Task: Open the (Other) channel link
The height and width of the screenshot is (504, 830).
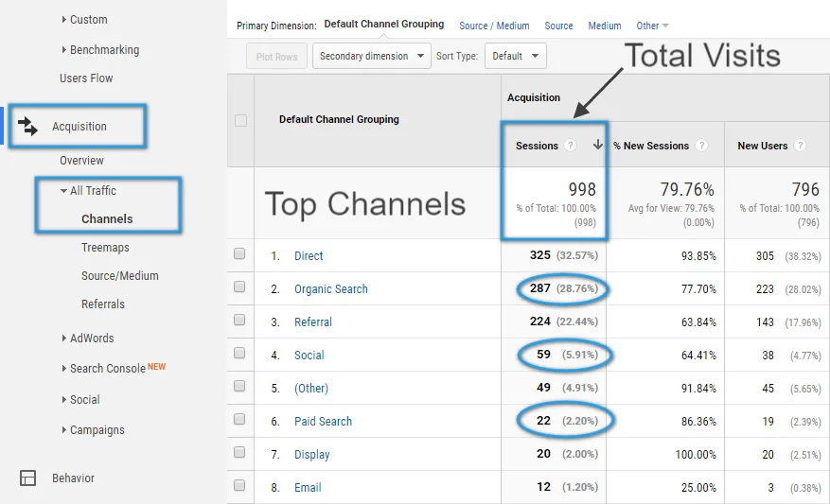Action: pos(311,389)
